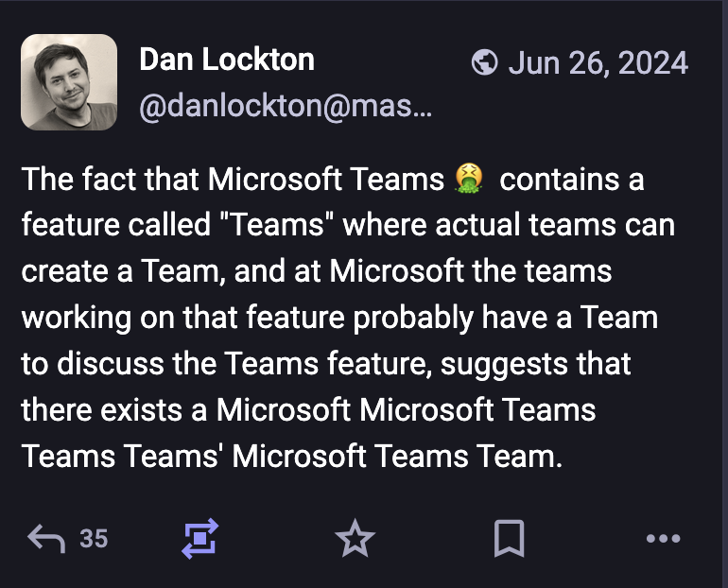This screenshot has height=588, width=728.
Task: Click the word "probably" in the post
Action: [414, 319]
